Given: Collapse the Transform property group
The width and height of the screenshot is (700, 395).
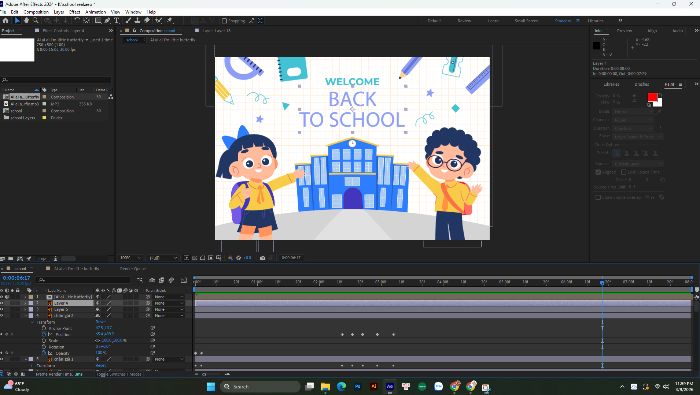Looking at the screenshot, I should (x=33, y=321).
